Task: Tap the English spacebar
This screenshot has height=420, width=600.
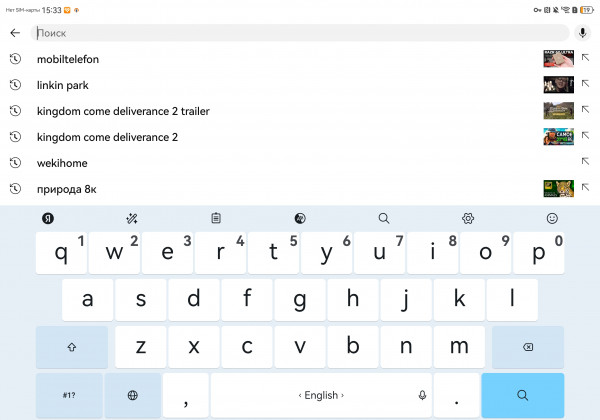Action: (321, 395)
